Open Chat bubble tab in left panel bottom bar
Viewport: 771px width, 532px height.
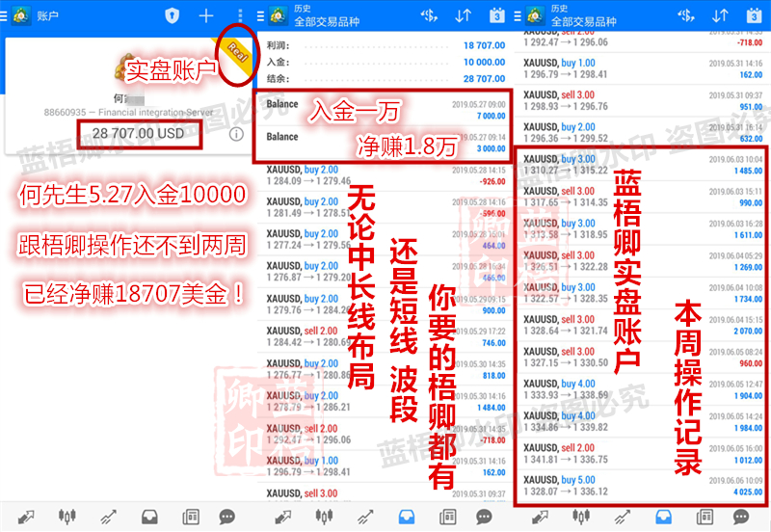point(226,518)
